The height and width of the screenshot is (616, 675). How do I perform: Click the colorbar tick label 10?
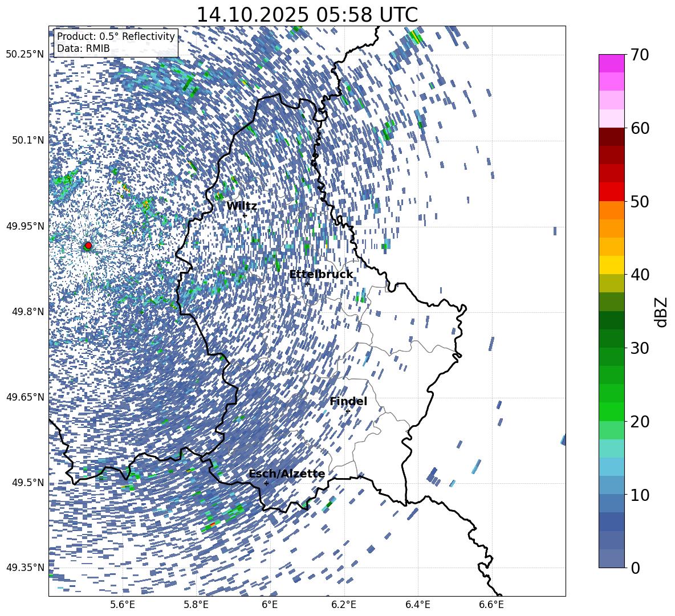click(x=640, y=495)
